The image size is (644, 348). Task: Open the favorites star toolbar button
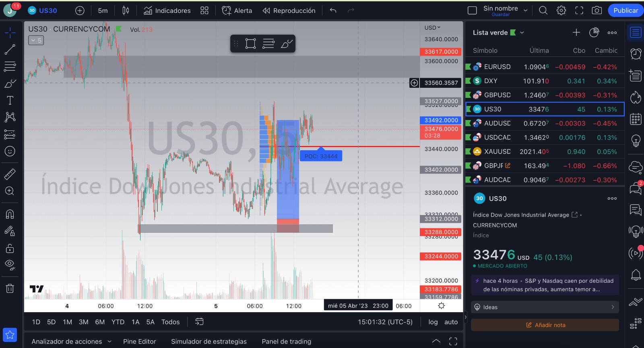pos(10,335)
